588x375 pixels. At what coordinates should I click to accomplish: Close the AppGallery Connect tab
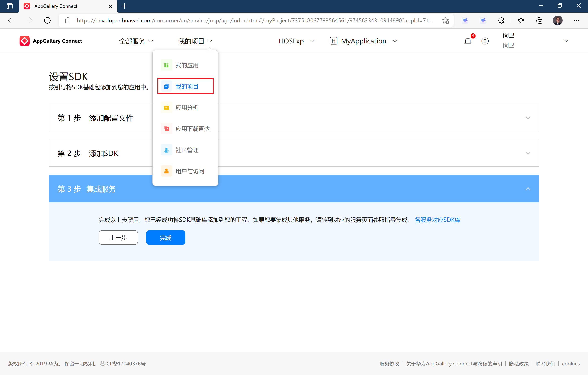[x=110, y=6]
